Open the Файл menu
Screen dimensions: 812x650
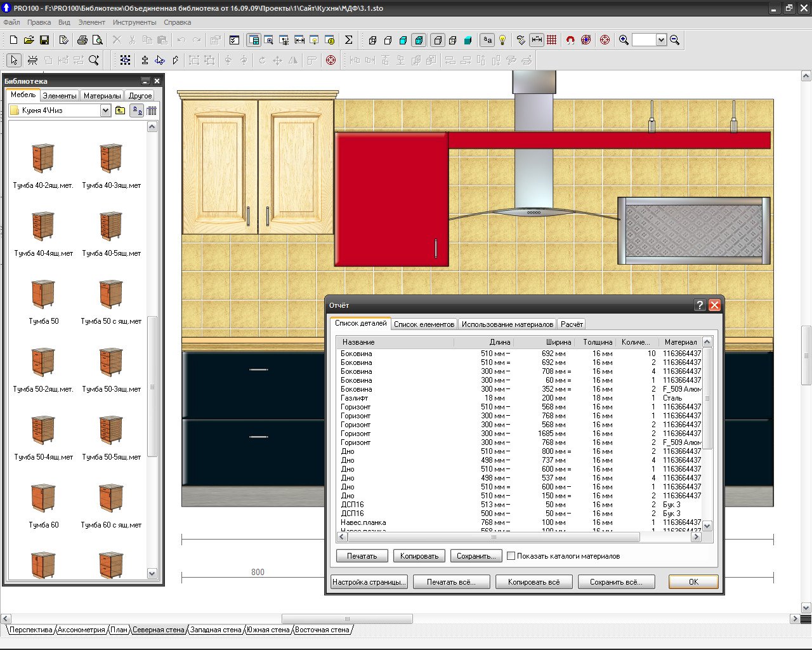pos(11,22)
